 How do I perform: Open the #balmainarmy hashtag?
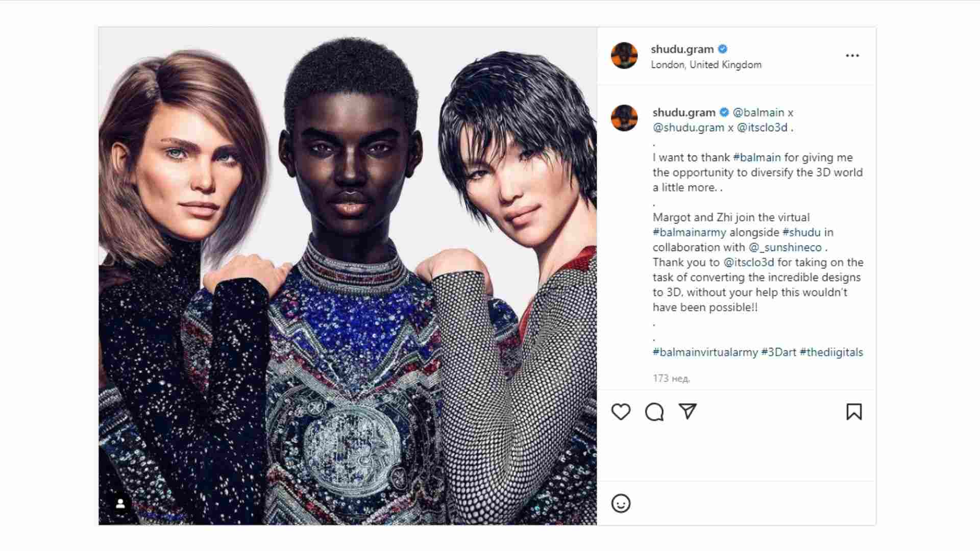(x=689, y=233)
